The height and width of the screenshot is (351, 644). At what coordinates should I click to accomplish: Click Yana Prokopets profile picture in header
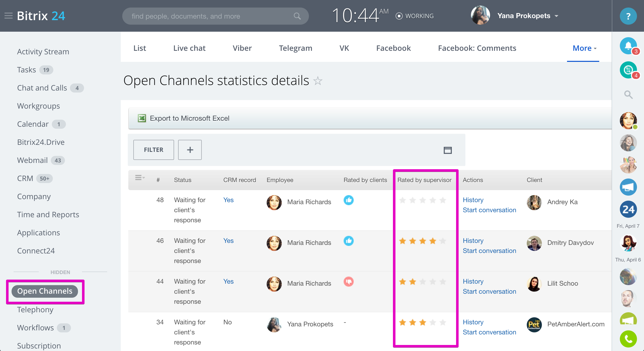pos(480,15)
